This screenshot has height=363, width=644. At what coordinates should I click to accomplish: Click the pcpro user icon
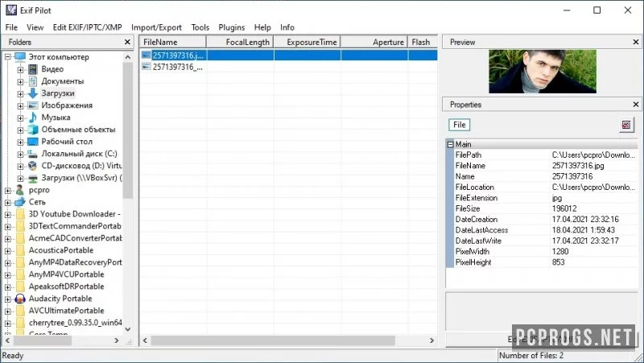click(20, 190)
